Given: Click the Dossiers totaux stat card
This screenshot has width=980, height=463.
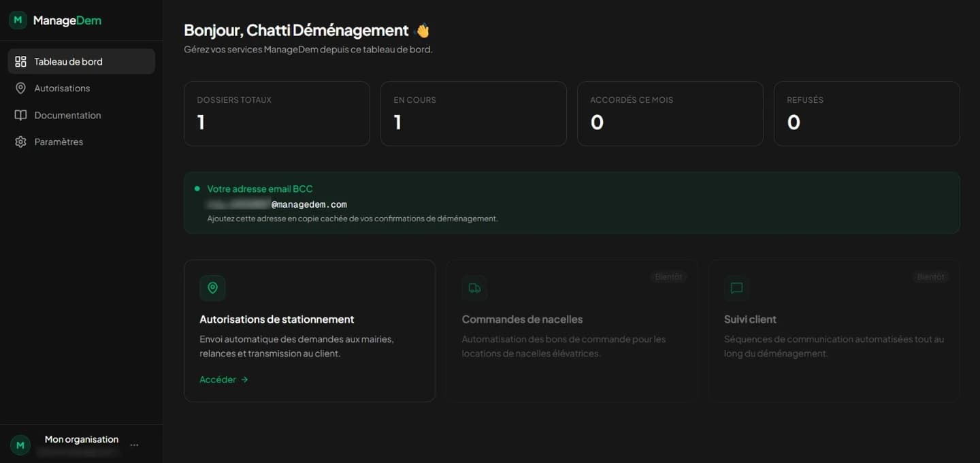Looking at the screenshot, I should pyautogui.click(x=277, y=114).
